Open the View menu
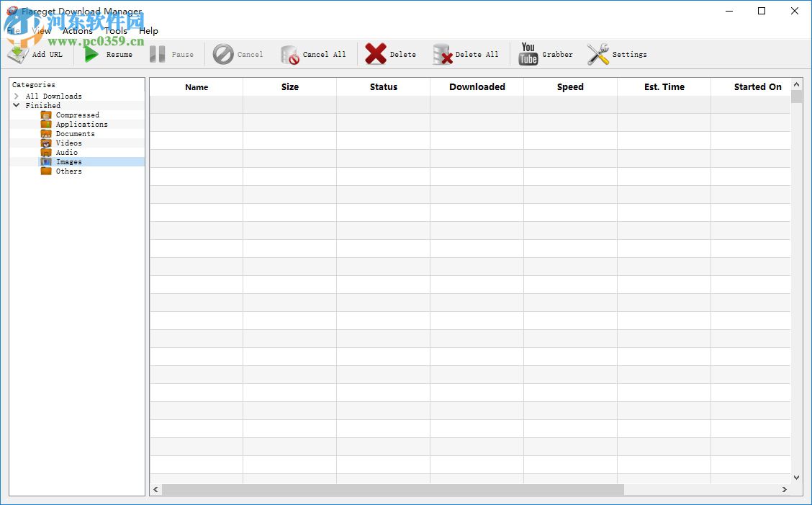The width and height of the screenshot is (812, 505). point(42,30)
